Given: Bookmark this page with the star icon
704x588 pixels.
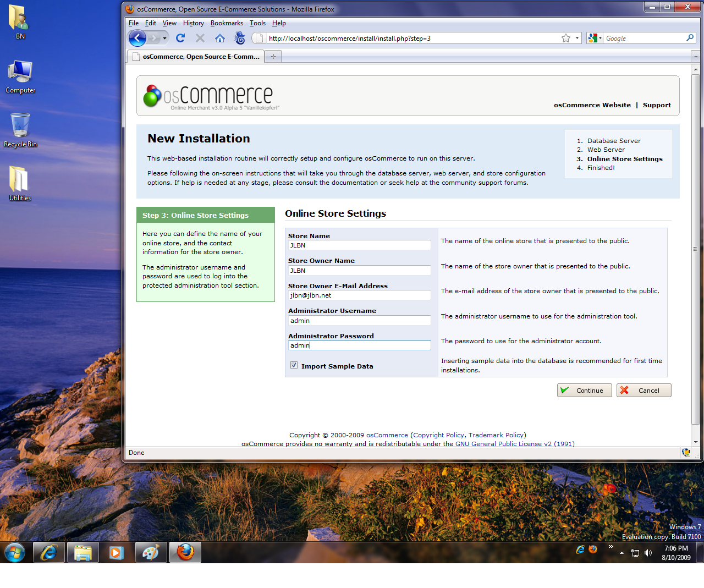Looking at the screenshot, I should (x=566, y=38).
